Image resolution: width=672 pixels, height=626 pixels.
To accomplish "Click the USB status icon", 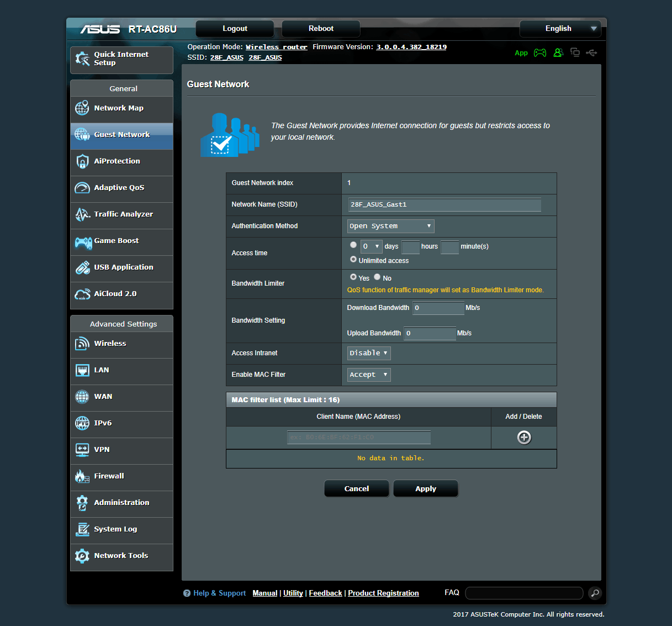I will 591,52.
